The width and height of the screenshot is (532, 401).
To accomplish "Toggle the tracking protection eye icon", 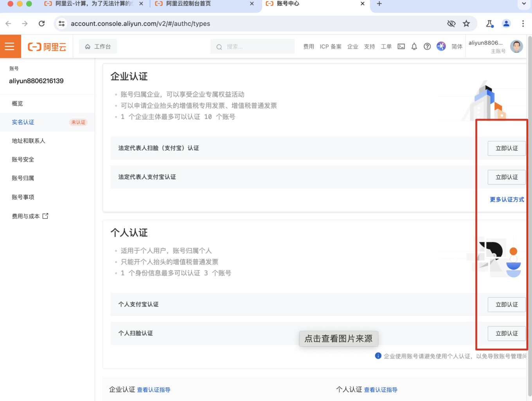I will [451, 23].
